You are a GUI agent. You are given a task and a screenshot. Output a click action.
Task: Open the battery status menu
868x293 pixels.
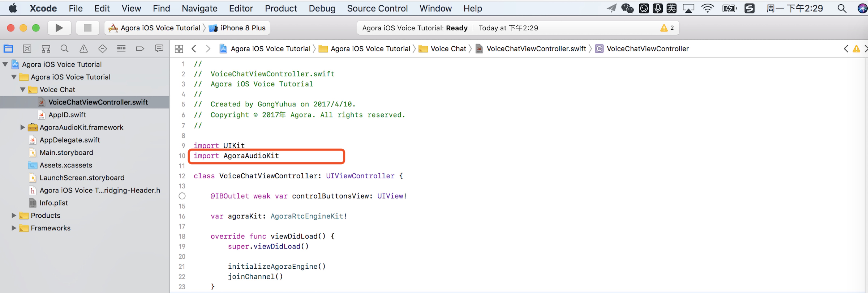click(729, 9)
